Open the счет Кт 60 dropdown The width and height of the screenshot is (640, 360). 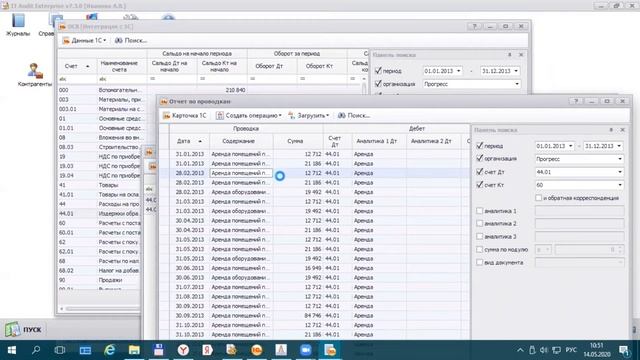coord(620,185)
